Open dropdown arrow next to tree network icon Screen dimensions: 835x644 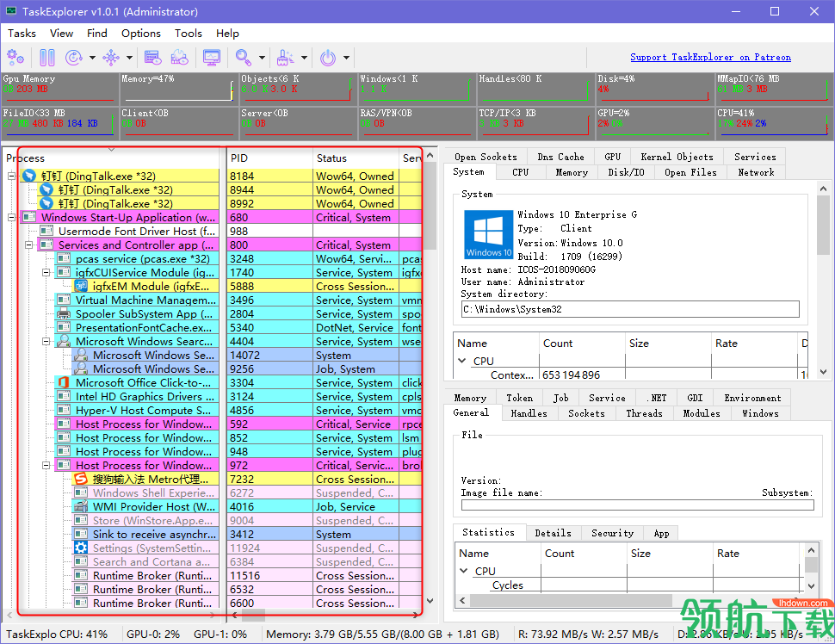coord(129,58)
